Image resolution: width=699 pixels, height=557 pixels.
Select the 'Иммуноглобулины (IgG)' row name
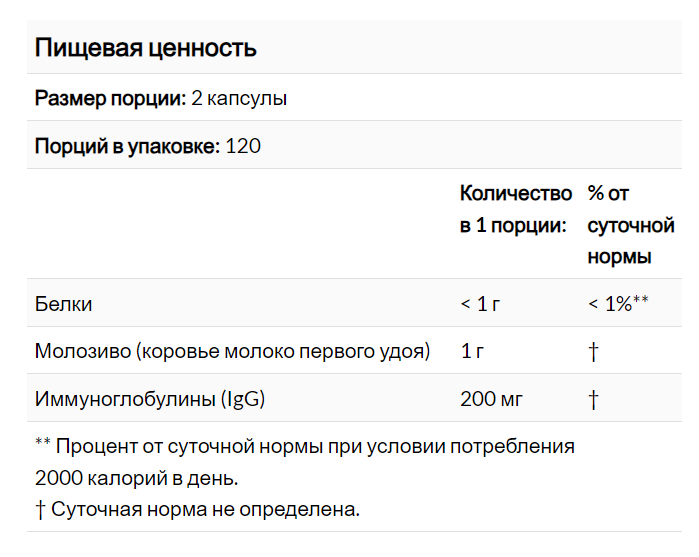tap(150, 399)
